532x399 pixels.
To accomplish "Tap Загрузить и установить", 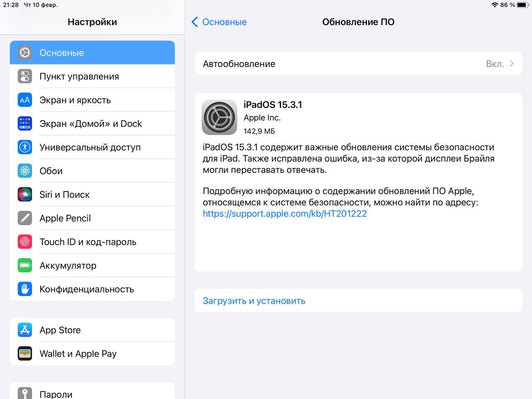I will click(254, 301).
